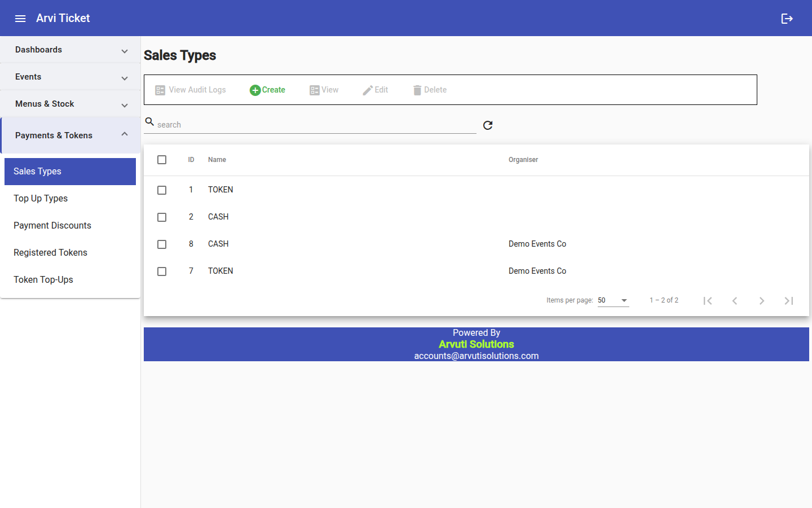Viewport: 812px width, 508px height.
Task: Click the search magnifier icon
Action: tap(149, 121)
